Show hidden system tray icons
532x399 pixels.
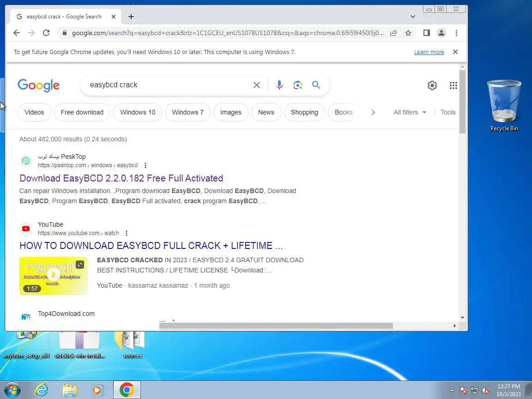[x=452, y=390]
